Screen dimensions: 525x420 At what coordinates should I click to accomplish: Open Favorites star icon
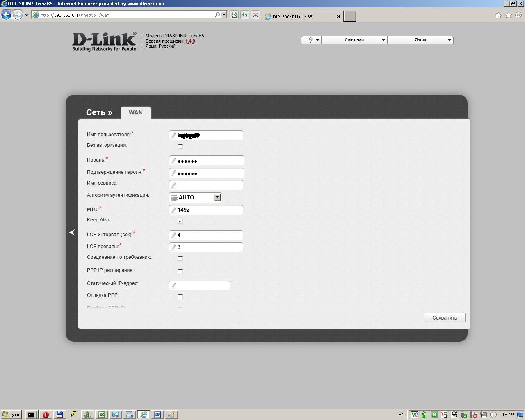point(509,15)
